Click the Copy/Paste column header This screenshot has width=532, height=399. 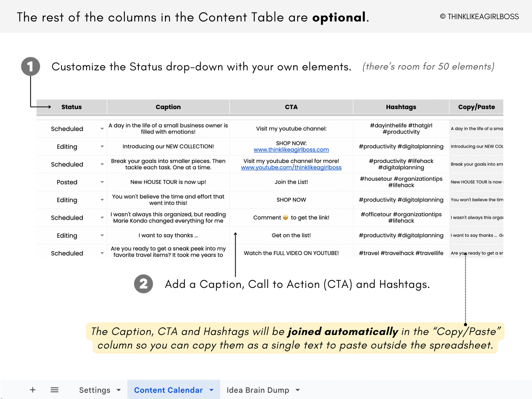(476, 107)
